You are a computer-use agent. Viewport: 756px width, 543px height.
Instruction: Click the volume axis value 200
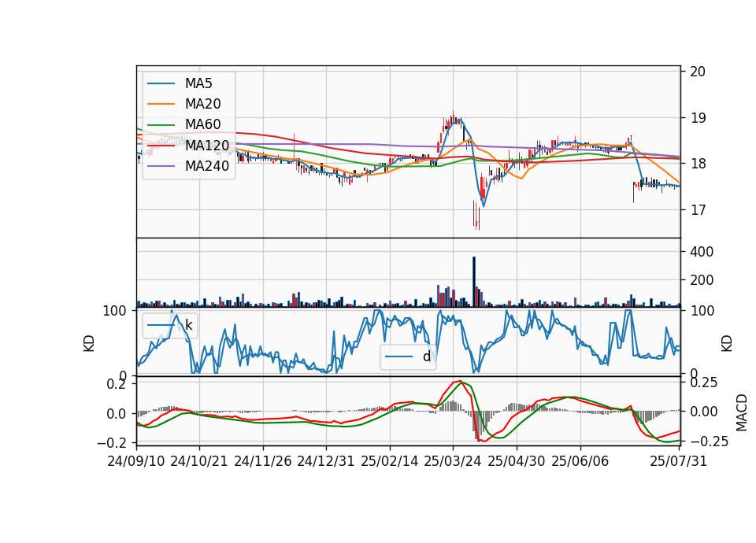[702, 280]
